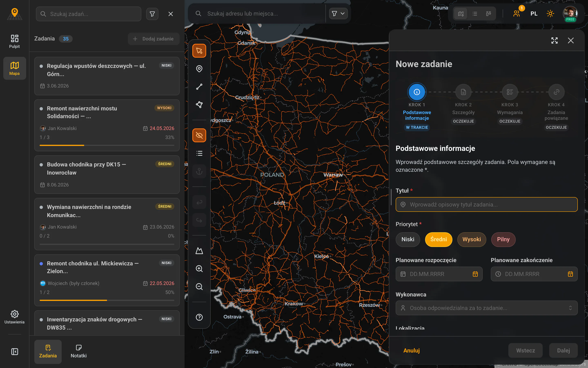The width and height of the screenshot is (588, 368).
Task: Toggle map layers visibility eye icon
Action: 199,135
